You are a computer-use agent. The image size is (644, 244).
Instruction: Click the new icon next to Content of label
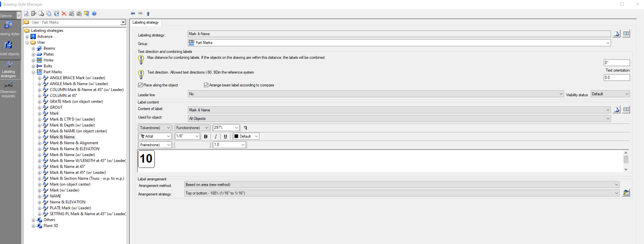[x=616, y=110]
